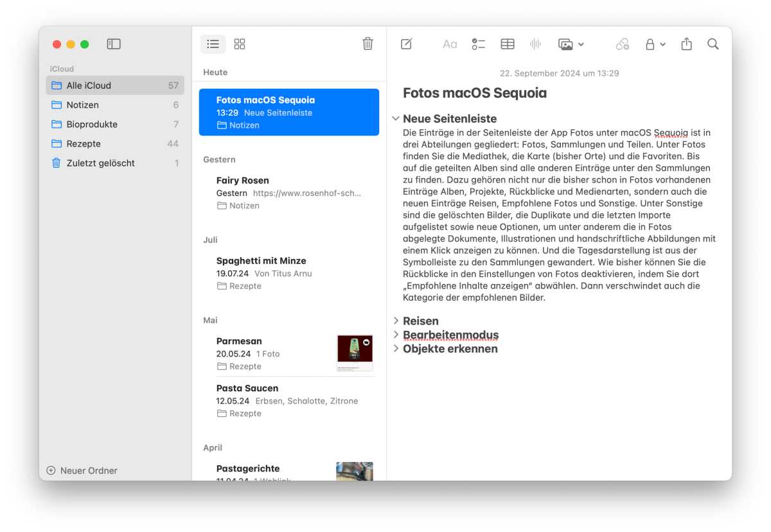
Task: Switch to list view of notes
Action: (213, 44)
